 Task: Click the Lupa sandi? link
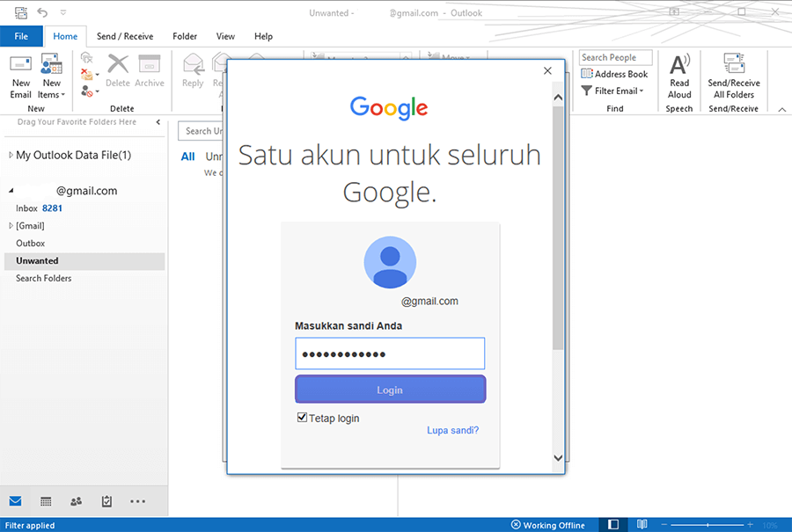tap(452, 431)
